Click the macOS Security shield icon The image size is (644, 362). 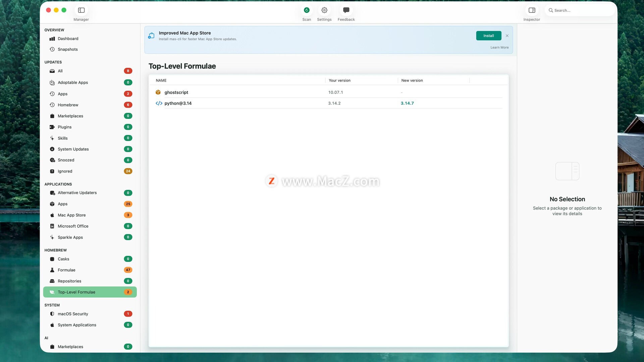point(52,314)
